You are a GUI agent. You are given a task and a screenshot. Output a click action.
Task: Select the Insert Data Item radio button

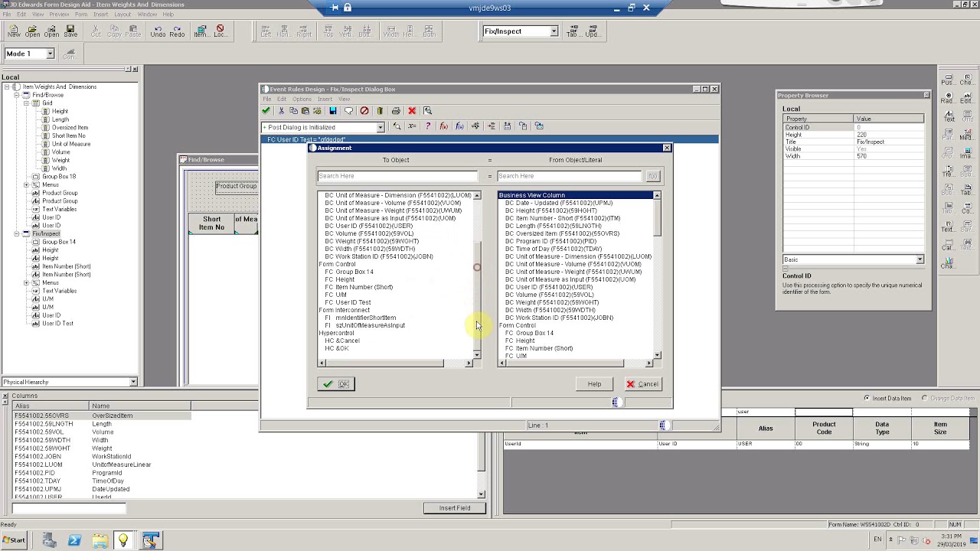pyautogui.click(x=867, y=398)
